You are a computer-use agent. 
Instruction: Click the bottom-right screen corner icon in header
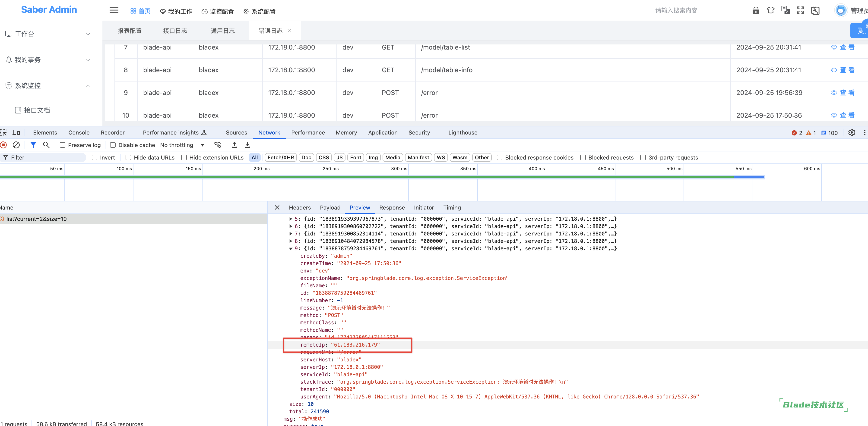[x=815, y=10]
